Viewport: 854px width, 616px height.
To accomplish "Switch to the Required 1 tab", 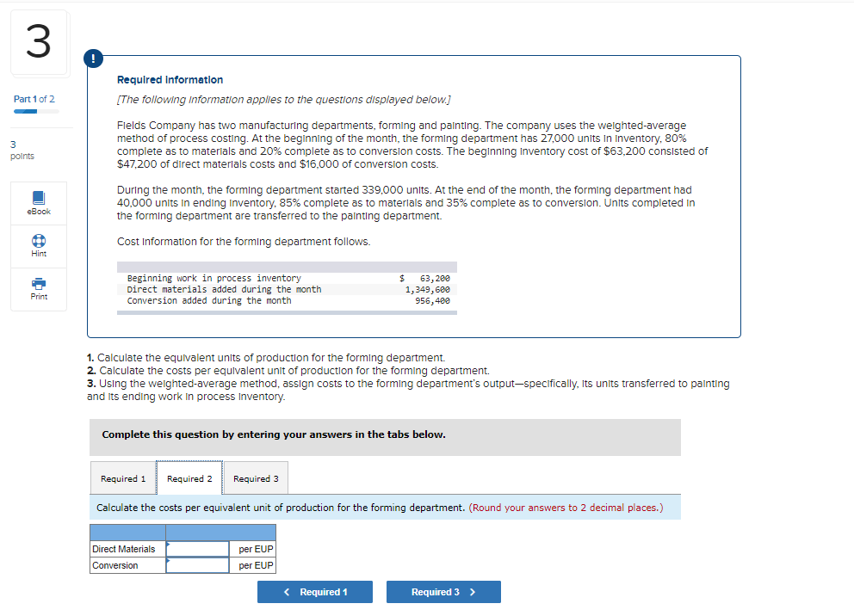I will click(x=123, y=477).
